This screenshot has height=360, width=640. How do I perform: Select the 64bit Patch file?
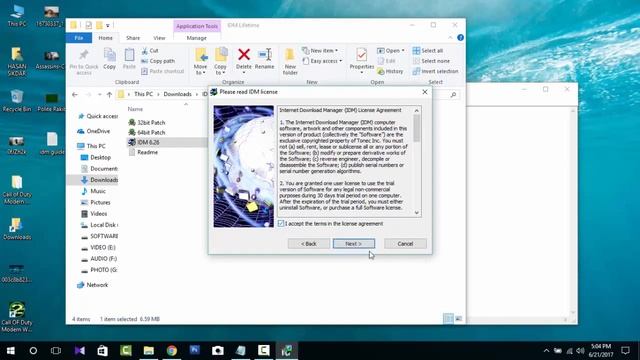[147, 132]
